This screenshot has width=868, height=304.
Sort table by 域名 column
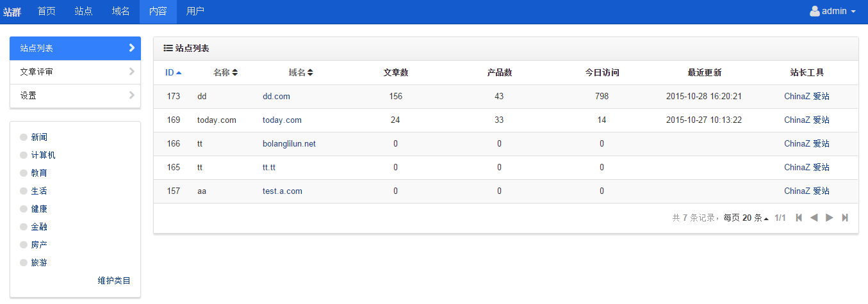click(x=301, y=72)
